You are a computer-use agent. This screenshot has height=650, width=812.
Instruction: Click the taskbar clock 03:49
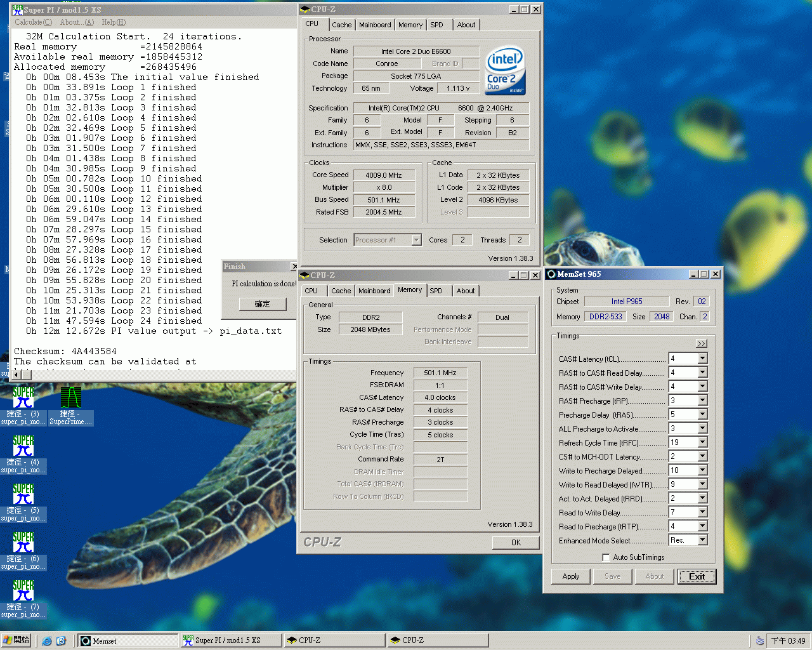789,641
